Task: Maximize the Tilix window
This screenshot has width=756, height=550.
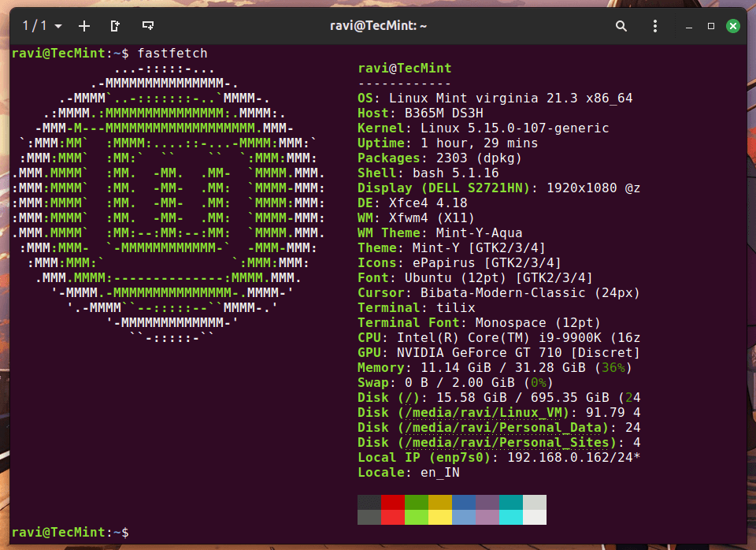Action: (711, 26)
